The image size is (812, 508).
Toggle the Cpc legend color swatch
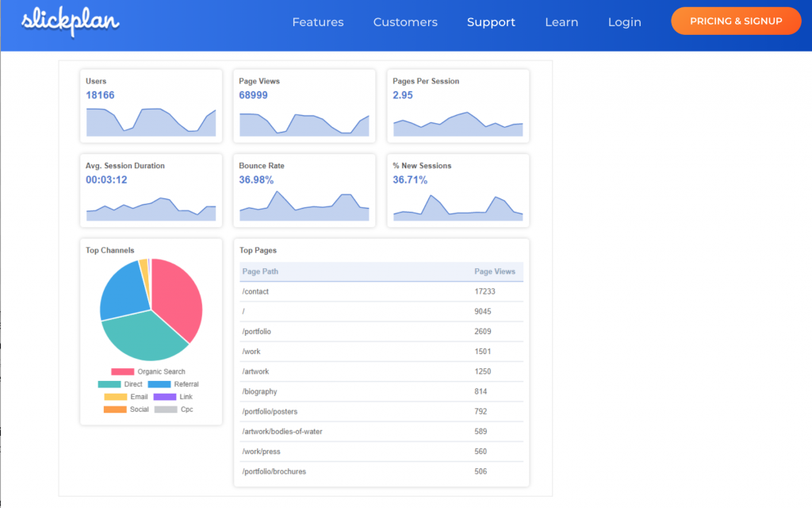pos(165,410)
